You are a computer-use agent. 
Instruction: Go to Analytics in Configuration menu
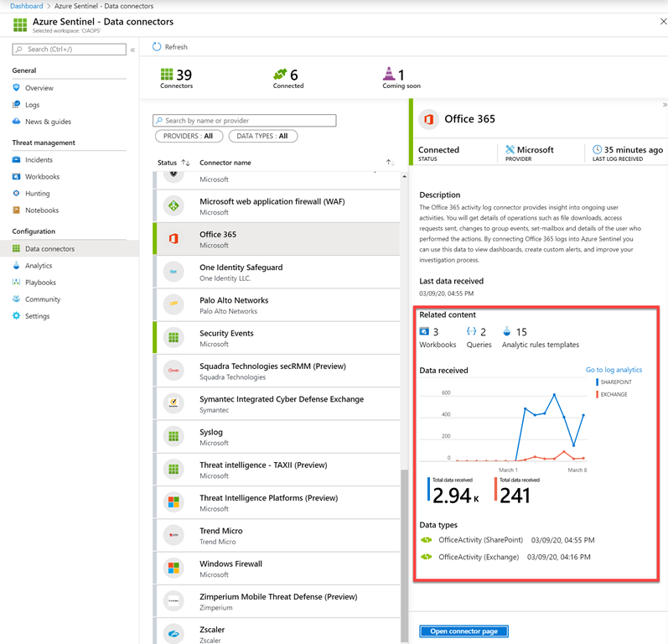(x=39, y=266)
